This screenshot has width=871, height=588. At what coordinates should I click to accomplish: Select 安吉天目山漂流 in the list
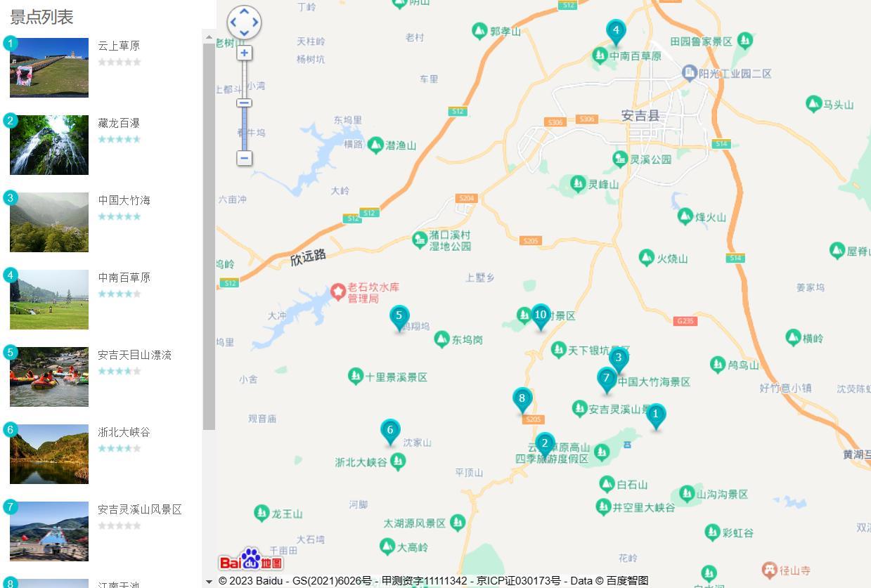coord(134,355)
